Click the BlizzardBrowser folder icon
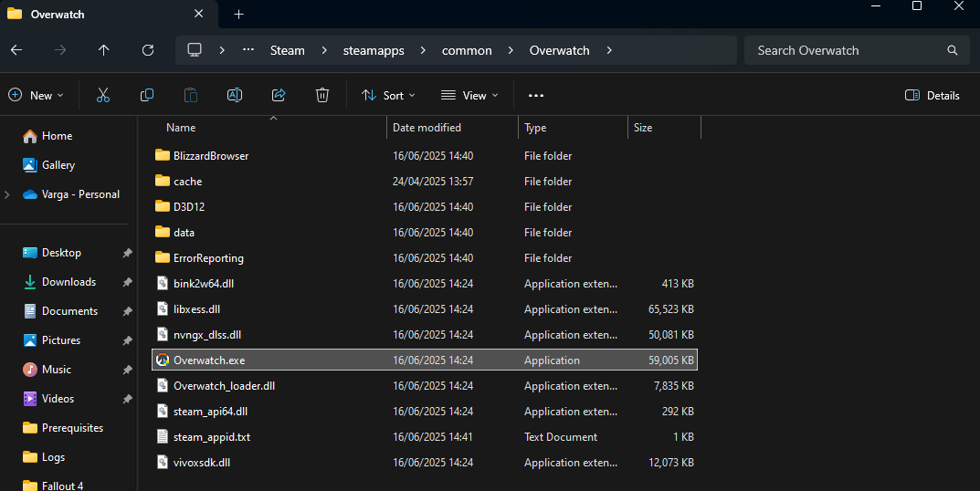Image resolution: width=980 pixels, height=491 pixels. point(163,155)
